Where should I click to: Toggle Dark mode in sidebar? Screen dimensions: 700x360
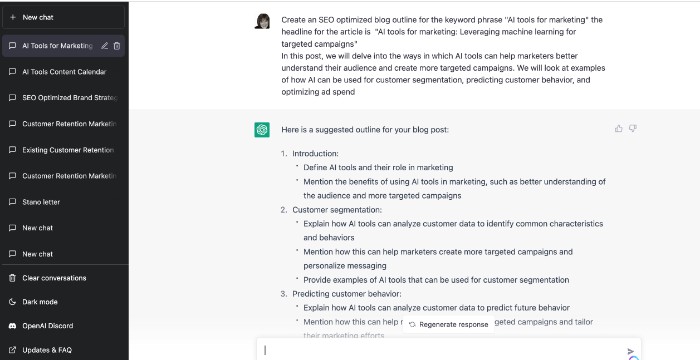(64, 302)
